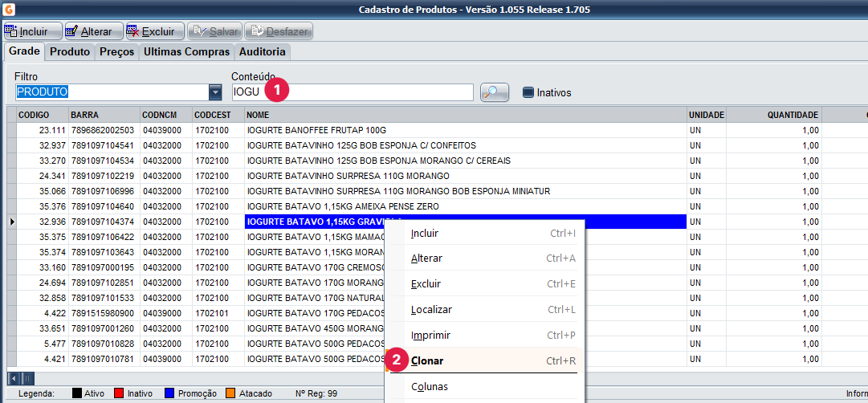Click code cell 35.375
The width and height of the screenshot is (868, 403).
click(42, 237)
